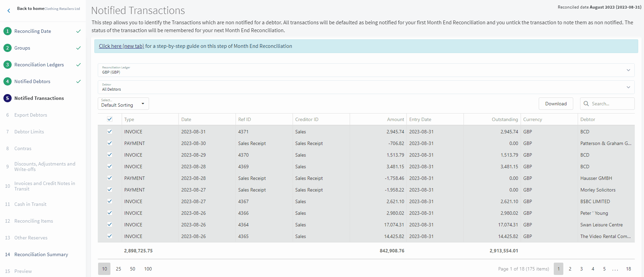Click the checkmark next to Reconciliation Ledgers
Image resolution: width=644 pixels, height=277 pixels.
78,65
